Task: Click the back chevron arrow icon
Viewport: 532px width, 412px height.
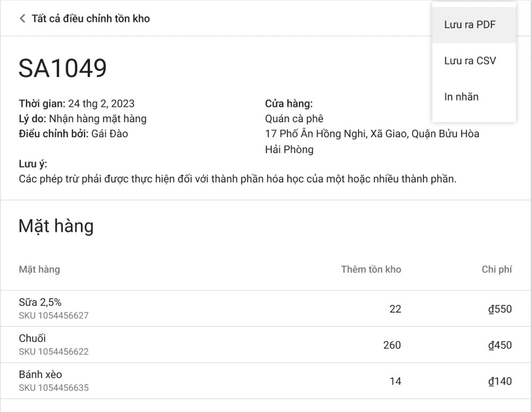Action: (x=22, y=19)
